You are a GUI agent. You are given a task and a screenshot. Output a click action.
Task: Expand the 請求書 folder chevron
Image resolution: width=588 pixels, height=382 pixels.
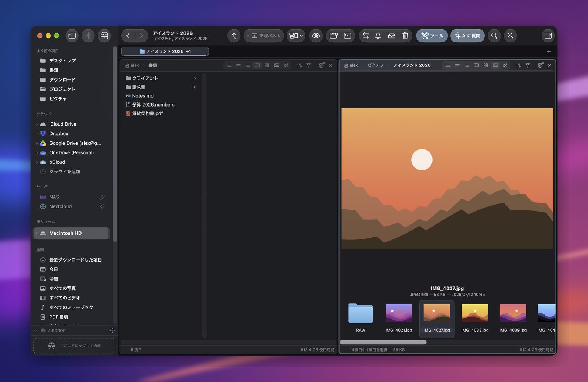pos(194,87)
